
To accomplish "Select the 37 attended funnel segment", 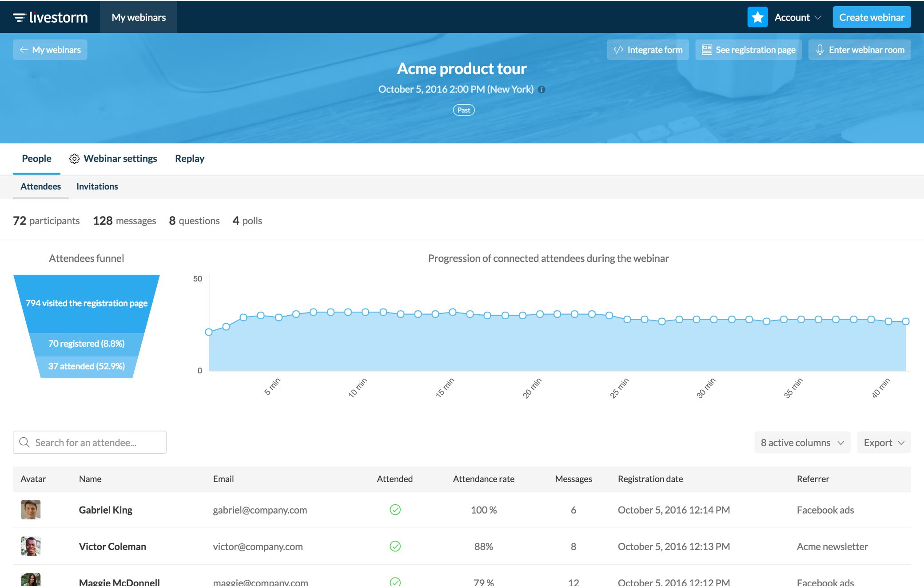I will [86, 366].
